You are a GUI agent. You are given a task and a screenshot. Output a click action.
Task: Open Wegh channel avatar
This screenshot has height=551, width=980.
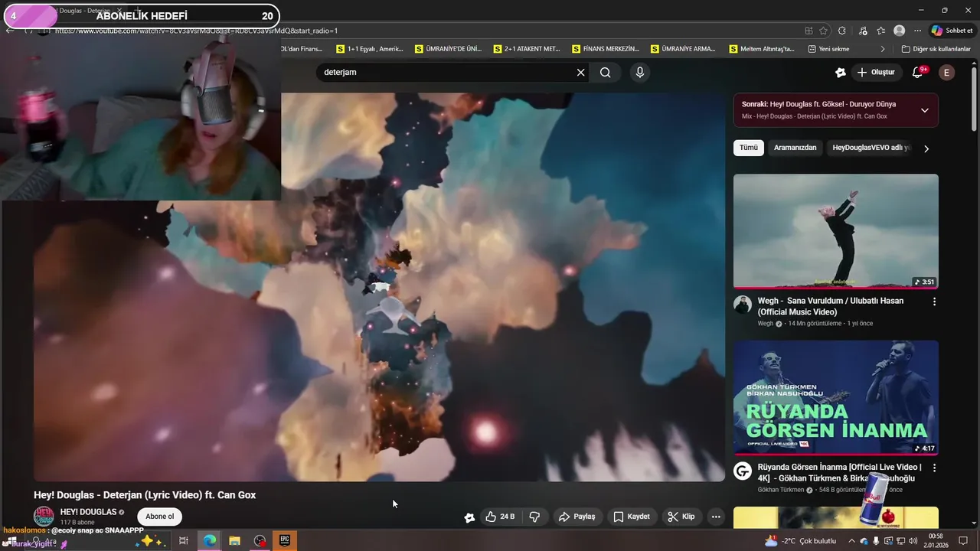743,305
